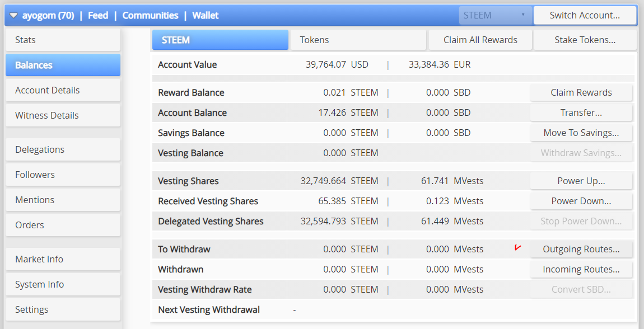The width and height of the screenshot is (644, 329).
Task: Click the Withdraw Savings button
Action: (581, 153)
